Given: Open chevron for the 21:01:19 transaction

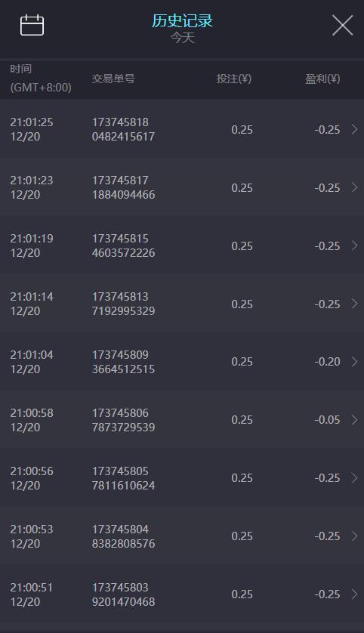Looking at the screenshot, I should (354, 245).
